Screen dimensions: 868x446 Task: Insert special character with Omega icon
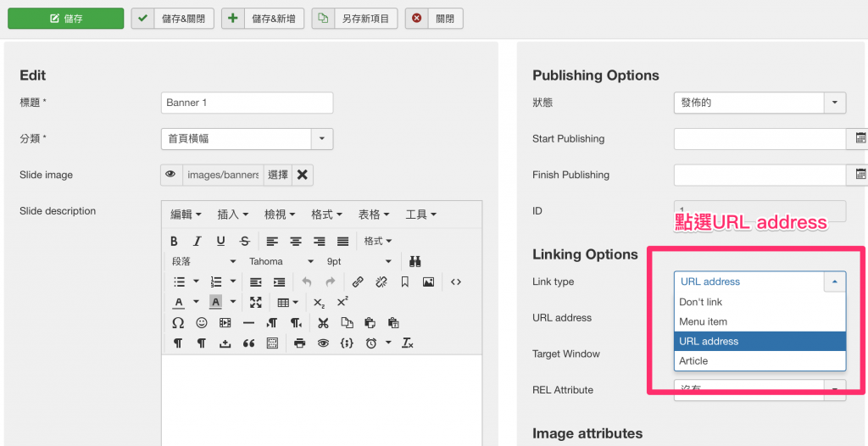coord(178,323)
